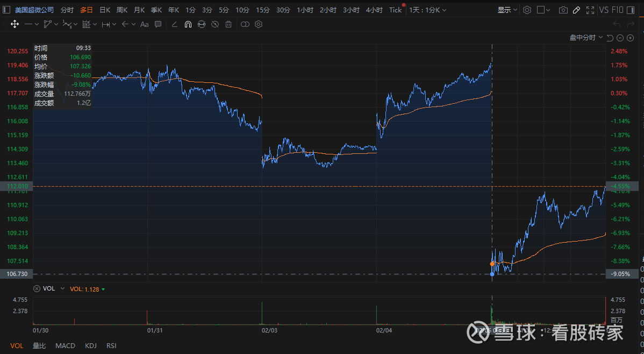Click the 美国超微公司 stock name

(x=34, y=10)
